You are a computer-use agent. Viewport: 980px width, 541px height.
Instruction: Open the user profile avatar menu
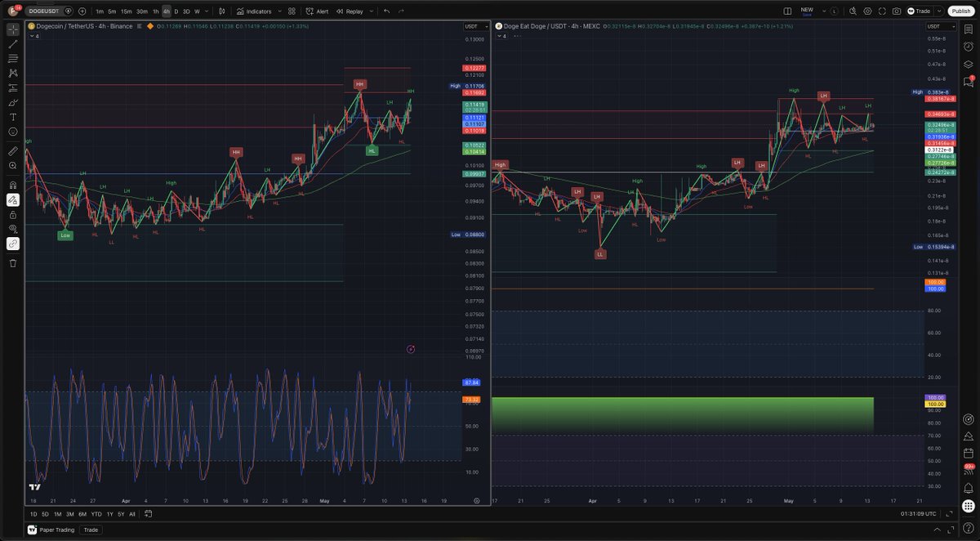point(13,11)
